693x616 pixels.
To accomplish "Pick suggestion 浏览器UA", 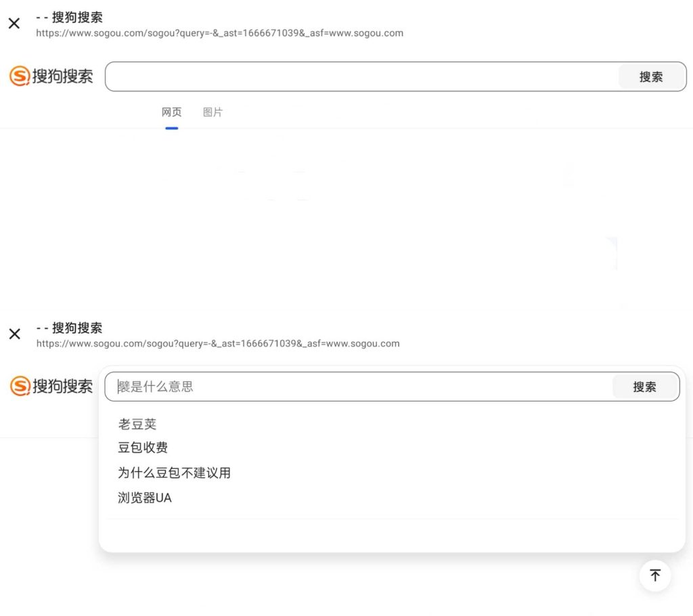I will [145, 498].
